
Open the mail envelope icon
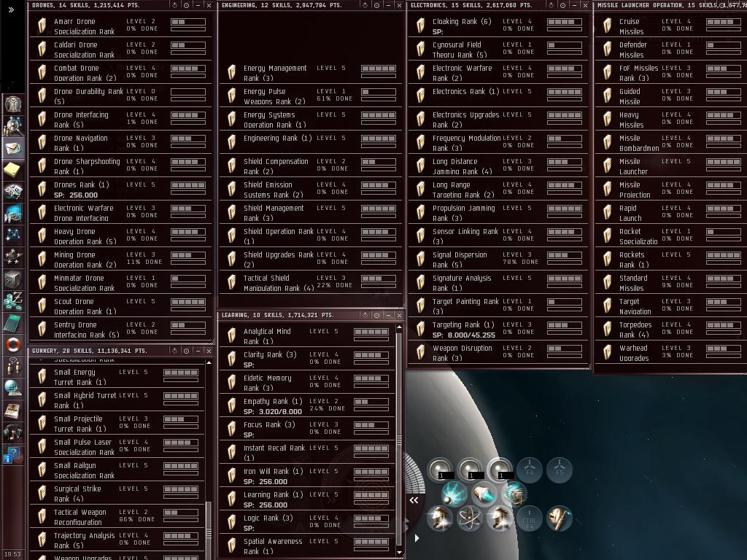13,148
